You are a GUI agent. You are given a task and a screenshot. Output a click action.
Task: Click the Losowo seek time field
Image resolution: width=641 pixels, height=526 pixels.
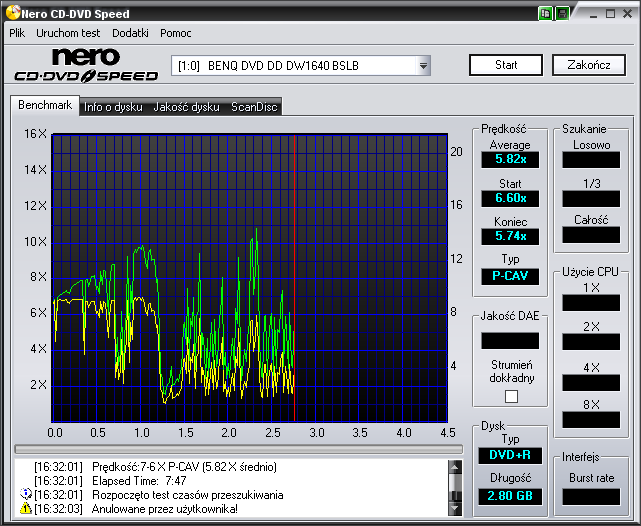point(591,160)
